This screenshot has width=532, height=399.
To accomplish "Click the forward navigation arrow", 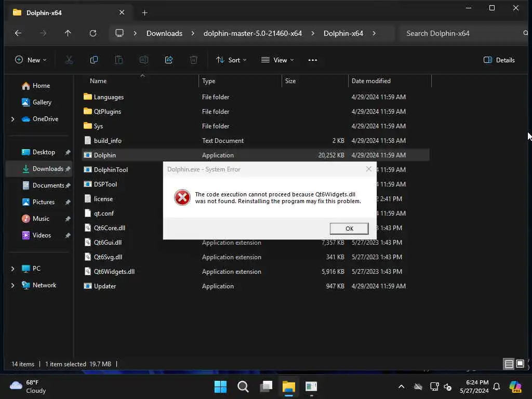I will [x=43, y=33].
